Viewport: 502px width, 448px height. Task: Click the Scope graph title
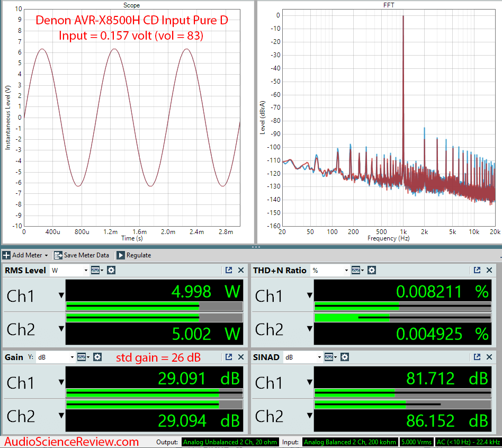coord(131,5)
